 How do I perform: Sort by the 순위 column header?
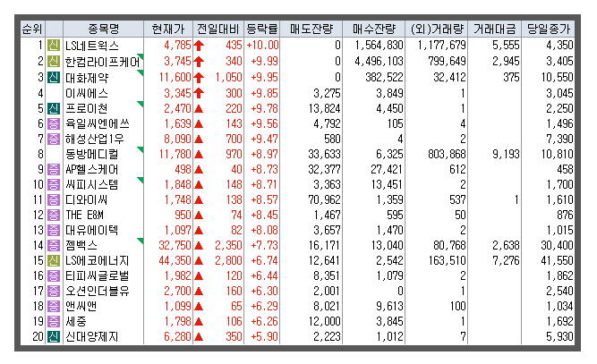coord(32,29)
